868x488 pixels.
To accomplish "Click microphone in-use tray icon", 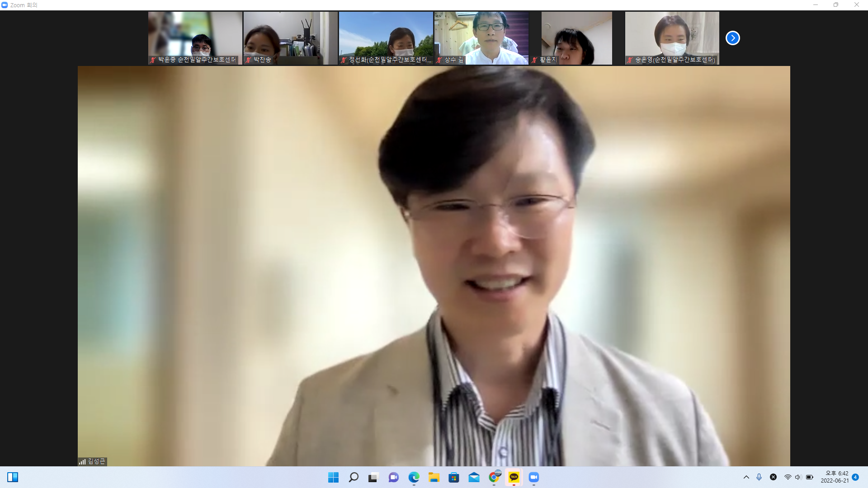I will (759, 477).
